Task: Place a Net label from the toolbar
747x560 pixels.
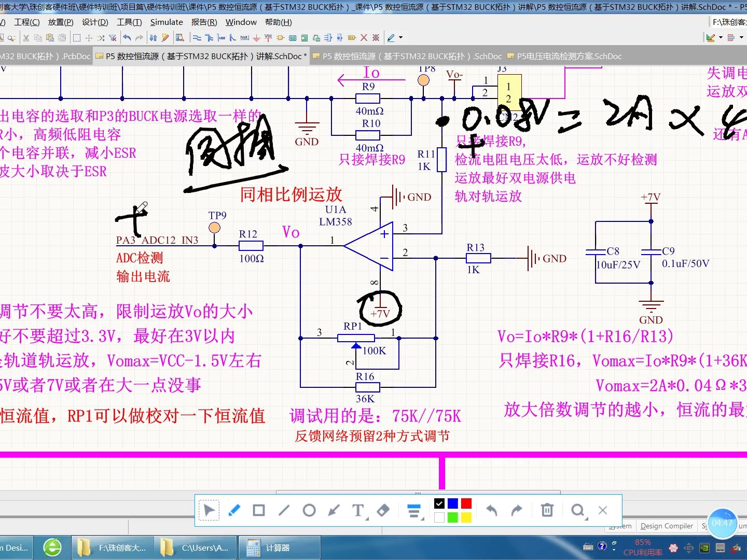Action: (x=244, y=37)
